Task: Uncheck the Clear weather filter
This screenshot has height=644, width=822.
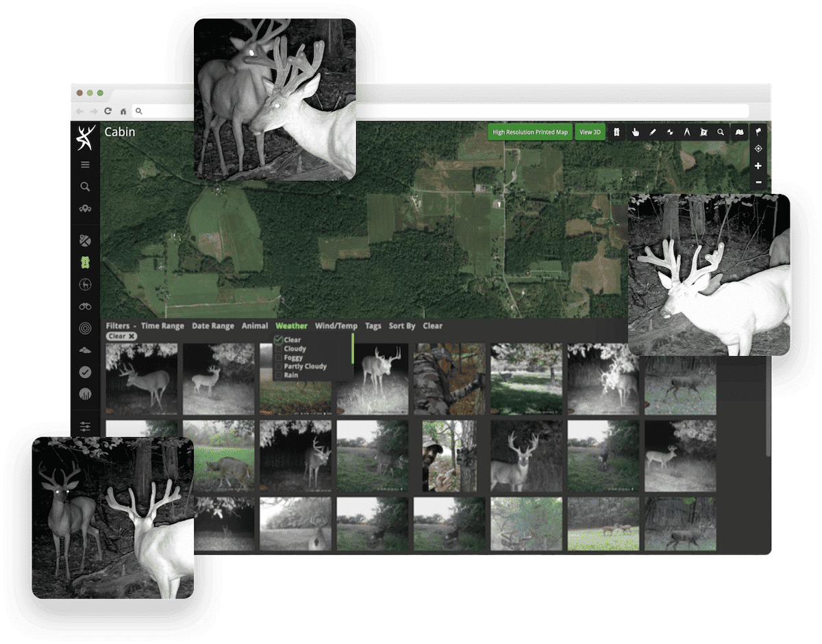Action: click(x=278, y=339)
